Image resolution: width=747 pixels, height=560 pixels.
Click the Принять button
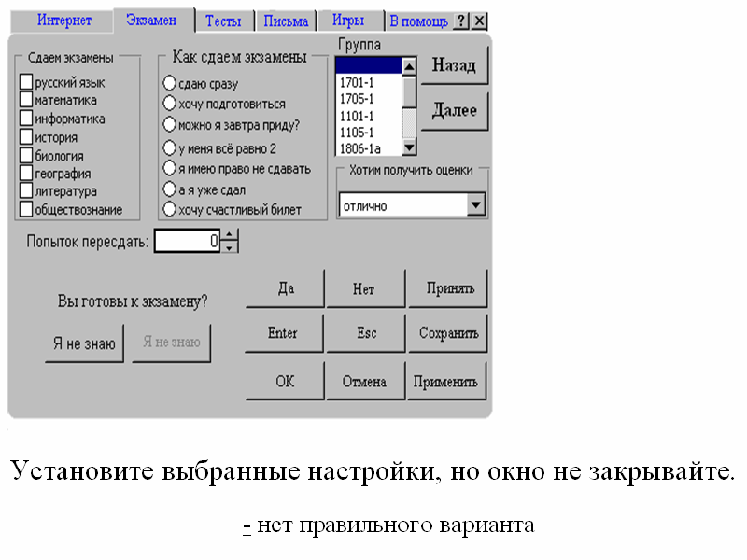click(x=448, y=288)
